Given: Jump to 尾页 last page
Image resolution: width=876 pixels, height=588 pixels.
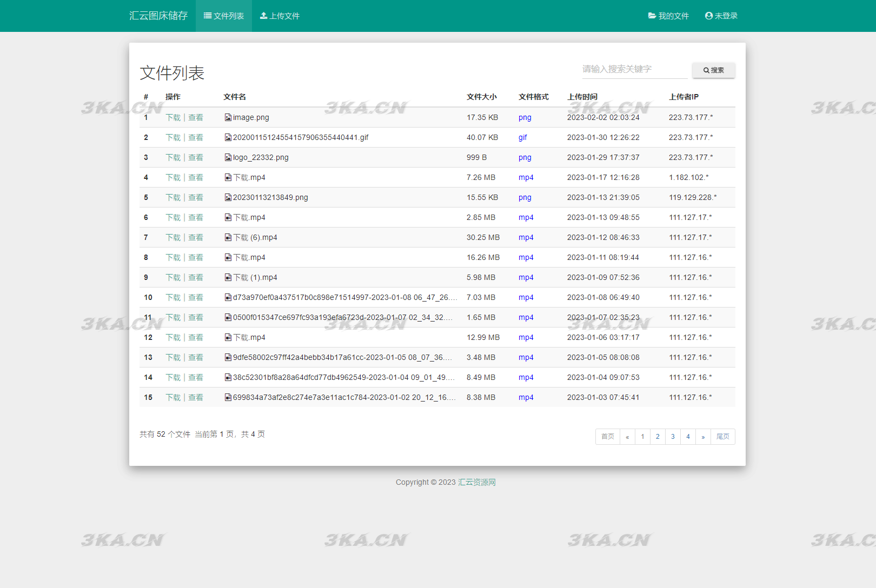Looking at the screenshot, I should click(722, 437).
